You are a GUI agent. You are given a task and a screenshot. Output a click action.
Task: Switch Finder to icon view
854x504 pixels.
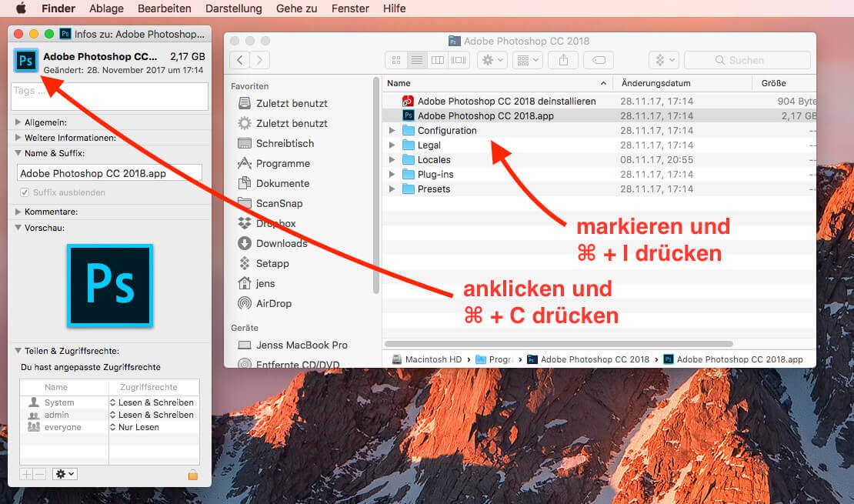[x=396, y=60]
